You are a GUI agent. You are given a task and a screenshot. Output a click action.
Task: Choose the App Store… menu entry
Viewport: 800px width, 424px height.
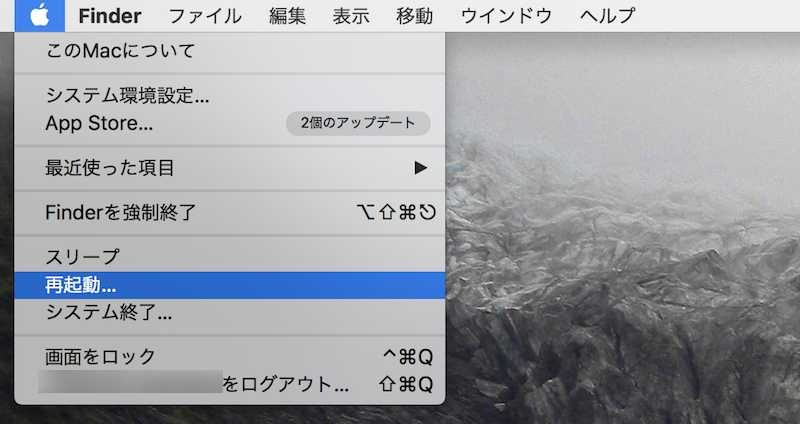click(99, 123)
